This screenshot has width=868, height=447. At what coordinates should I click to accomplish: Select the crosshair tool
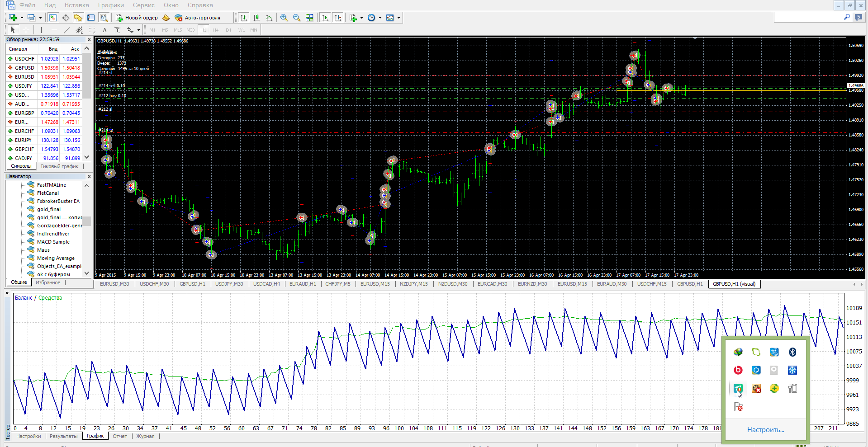tap(26, 30)
